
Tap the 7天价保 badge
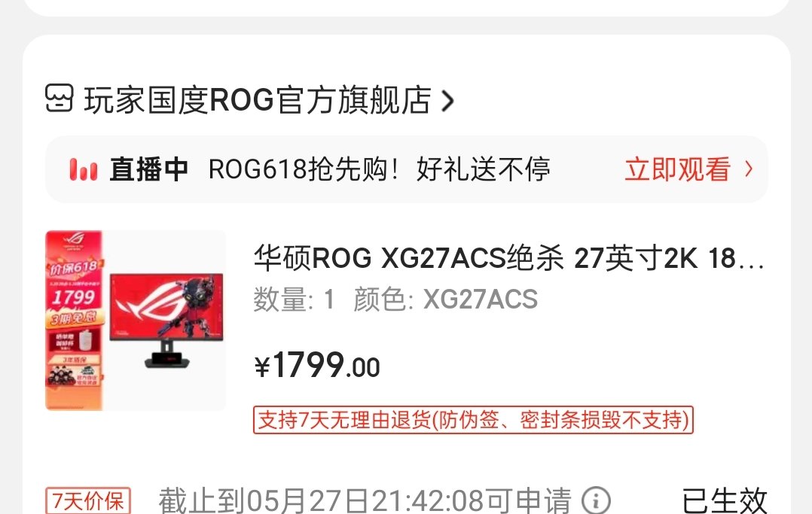[88, 500]
